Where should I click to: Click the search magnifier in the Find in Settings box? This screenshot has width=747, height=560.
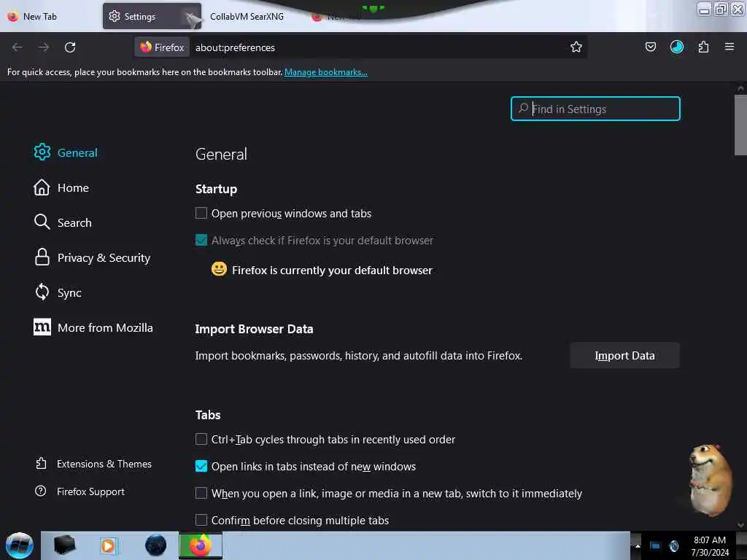523,109
